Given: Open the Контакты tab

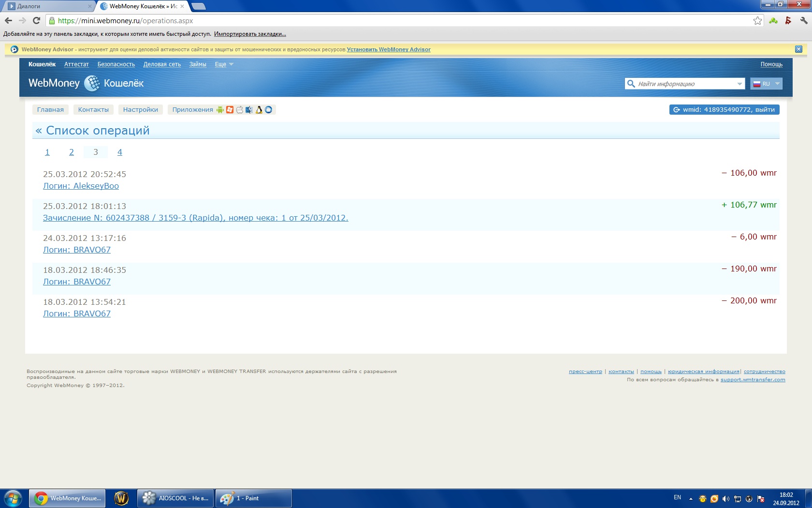Looking at the screenshot, I should [x=93, y=110].
